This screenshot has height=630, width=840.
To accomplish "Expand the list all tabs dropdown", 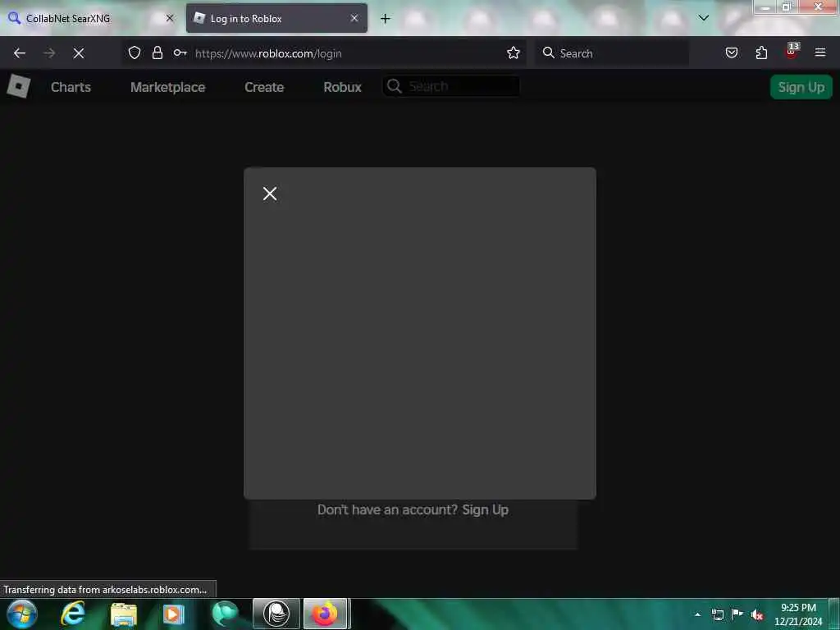I will pyautogui.click(x=703, y=18).
